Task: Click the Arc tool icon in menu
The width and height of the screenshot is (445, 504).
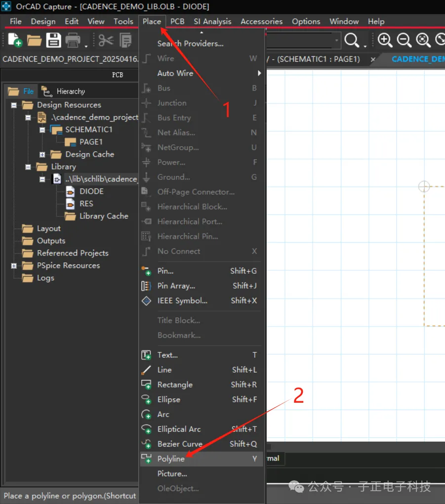Action: pyautogui.click(x=146, y=415)
